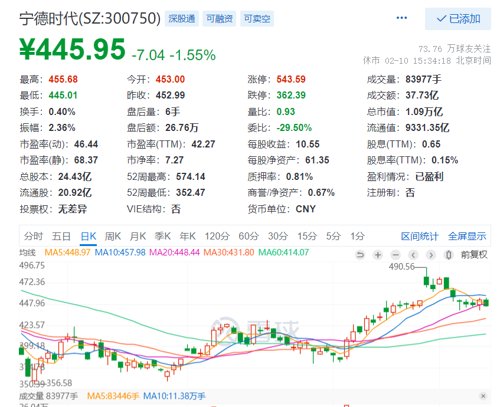Zoom in the K-line chart with plus icon
The image size is (500, 407).
coord(378,255)
